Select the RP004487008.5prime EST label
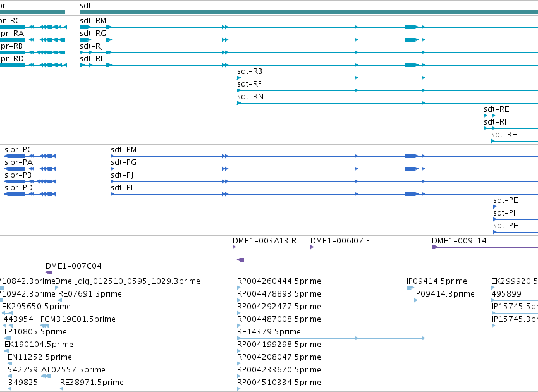This screenshot has width=538, height=392. click(279, 319)
